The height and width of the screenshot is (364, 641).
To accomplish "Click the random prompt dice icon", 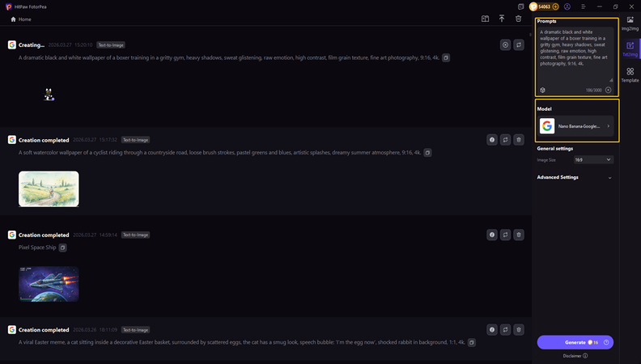I will pyautogui.click(x=542, y=90).
